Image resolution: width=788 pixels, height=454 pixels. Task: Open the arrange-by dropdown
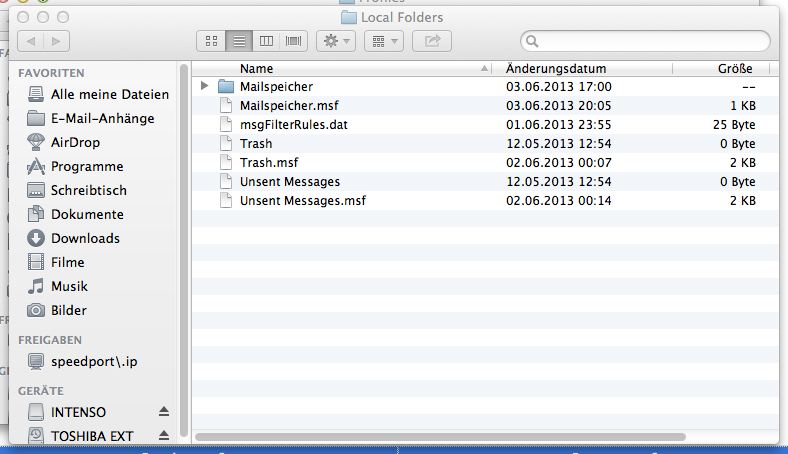(384, 41)
